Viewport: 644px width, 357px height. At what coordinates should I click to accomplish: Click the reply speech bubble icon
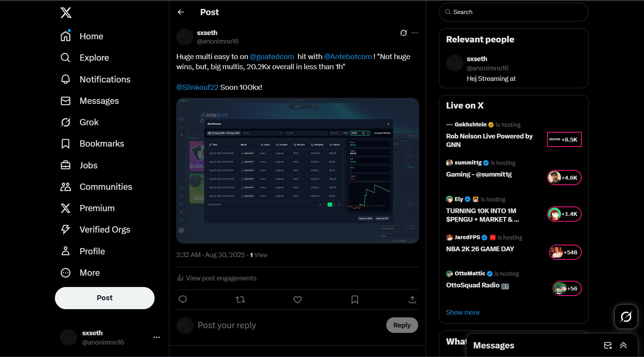click(183, 299)
